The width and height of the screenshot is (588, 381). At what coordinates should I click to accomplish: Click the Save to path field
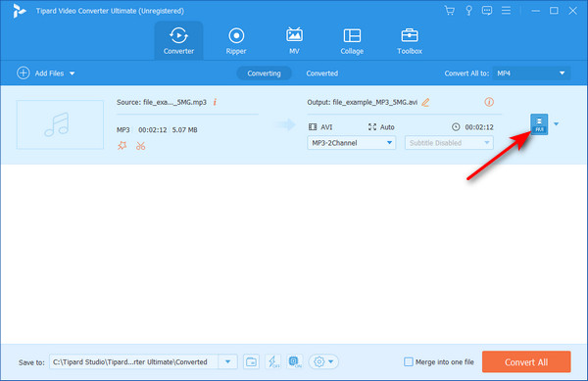coord(133,361)
